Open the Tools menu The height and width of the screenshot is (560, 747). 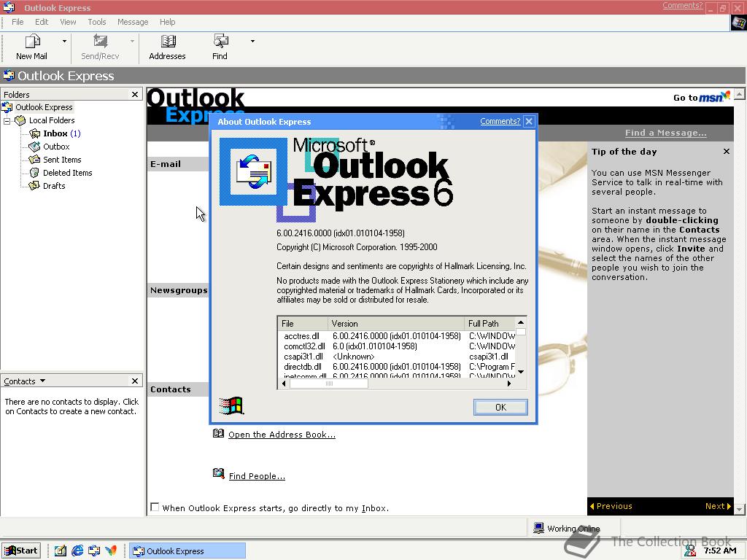[97, 22]
